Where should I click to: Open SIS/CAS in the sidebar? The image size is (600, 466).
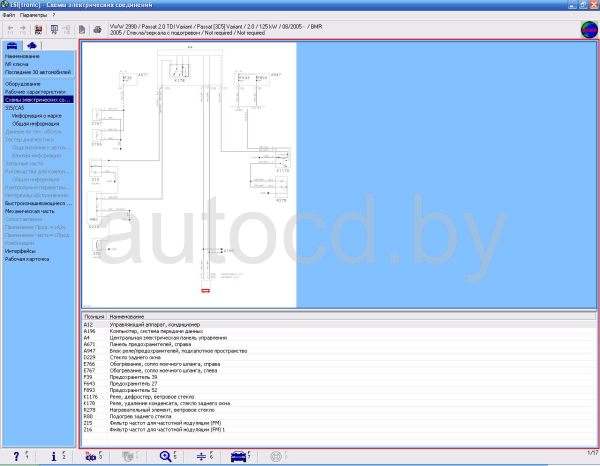tap(14, 108)
